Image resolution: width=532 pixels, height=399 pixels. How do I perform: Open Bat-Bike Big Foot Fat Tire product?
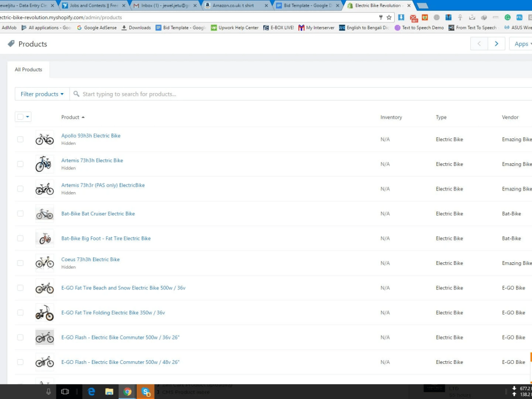tap(106, 238)
